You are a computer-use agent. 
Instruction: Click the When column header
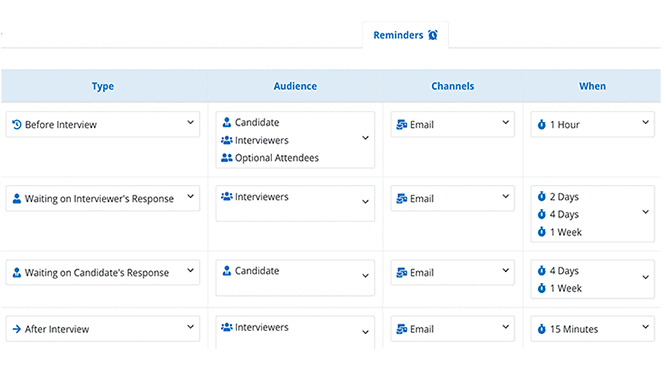point(593,86)
